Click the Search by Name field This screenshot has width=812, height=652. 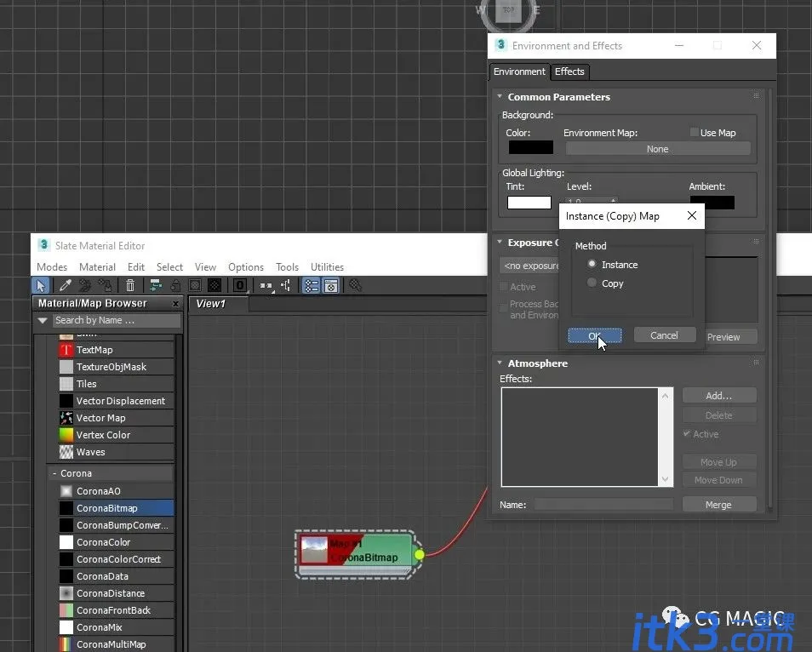[x=117, y=321]
